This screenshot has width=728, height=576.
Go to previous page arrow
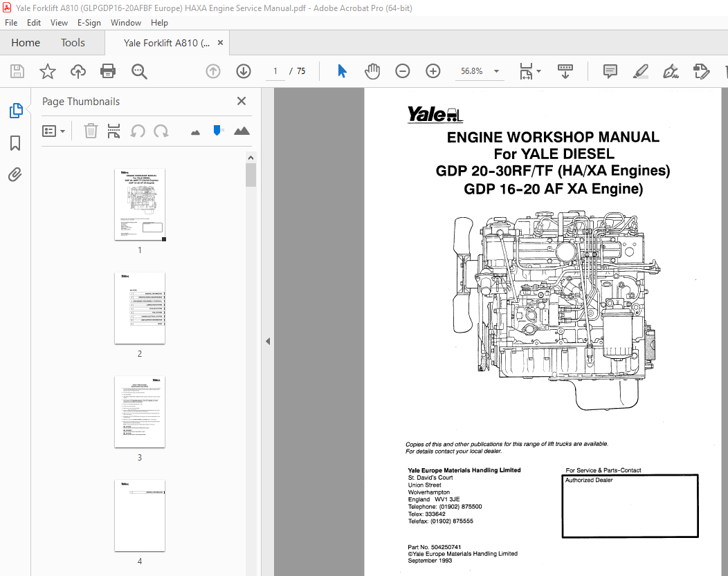(213, 71)
